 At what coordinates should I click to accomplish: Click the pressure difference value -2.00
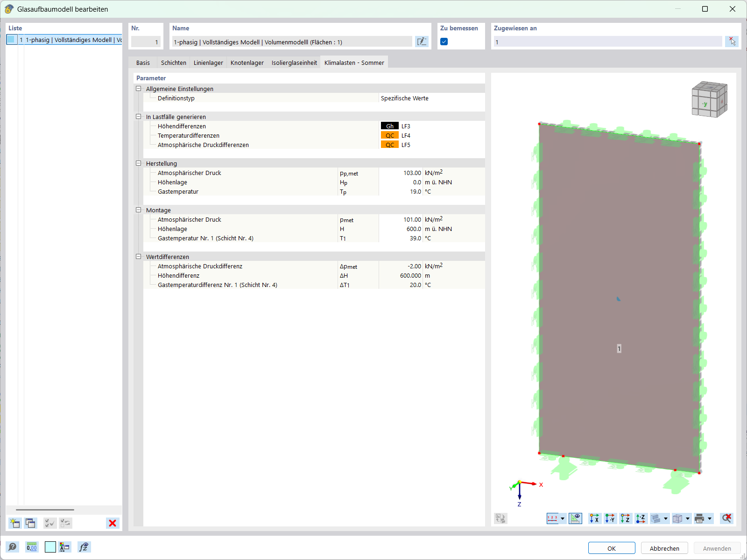point(414,266)
